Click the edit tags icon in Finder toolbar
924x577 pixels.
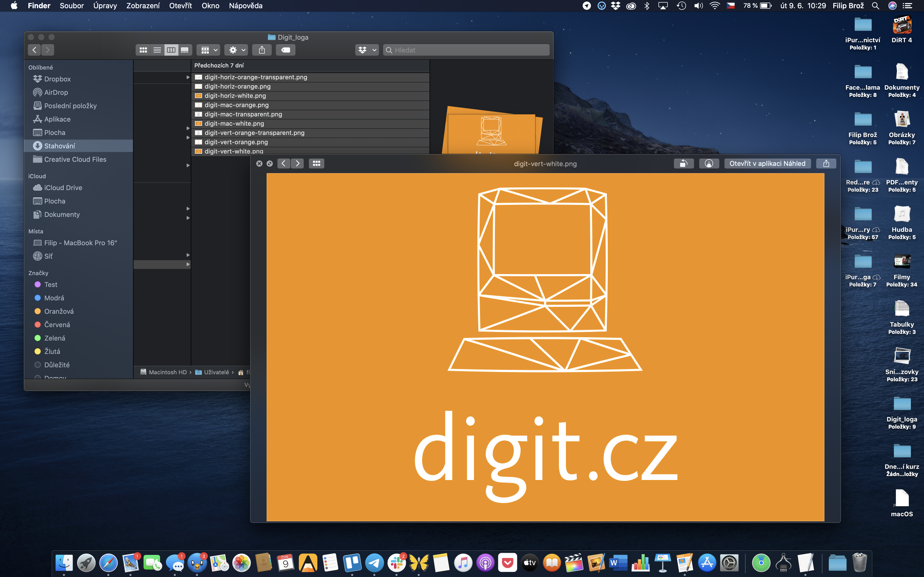(x=286, y=50)
